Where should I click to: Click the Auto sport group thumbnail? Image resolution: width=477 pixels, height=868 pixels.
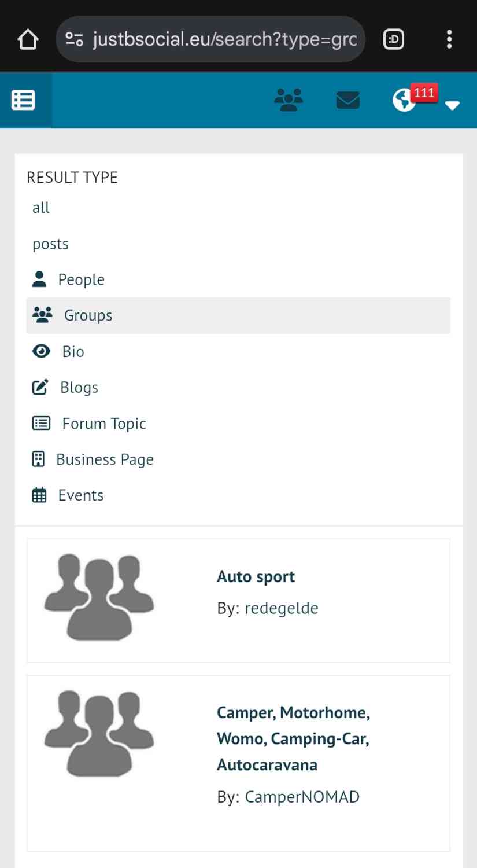coord(99,597)
